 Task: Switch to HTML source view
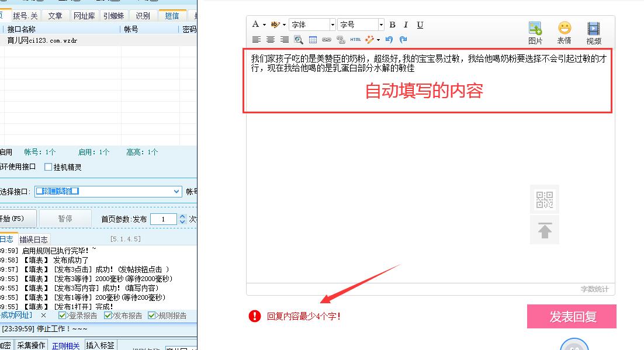pyautogui.click(x=355, y=40)
